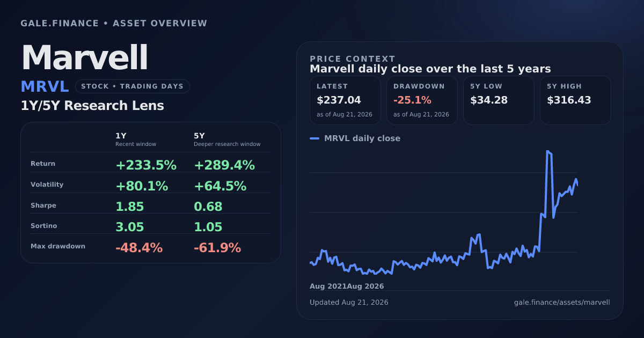Click the 5Y LOW $34.28 card
644x338 pixels.
(x=499, y=100)
